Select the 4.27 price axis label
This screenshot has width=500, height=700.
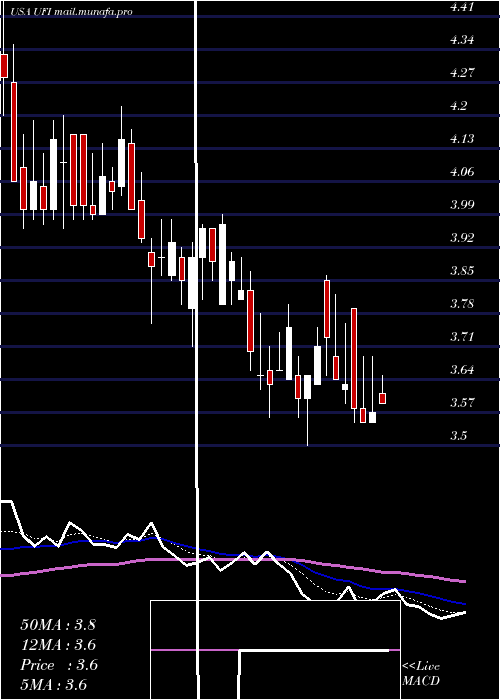pyautogui.click(x=462, y=72)
